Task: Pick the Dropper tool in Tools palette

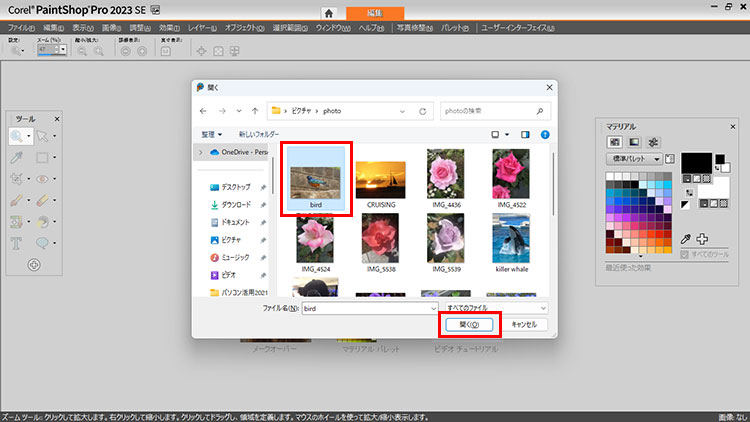Action: pos(18,157)
